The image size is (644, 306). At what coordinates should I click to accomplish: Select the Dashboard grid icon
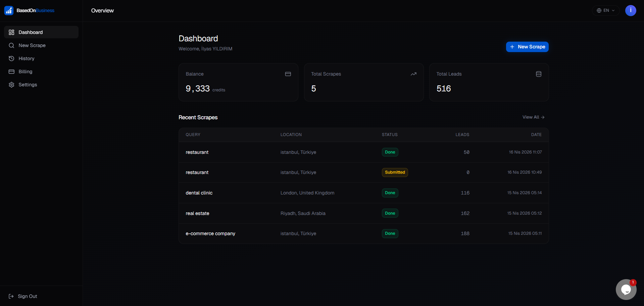12,32
